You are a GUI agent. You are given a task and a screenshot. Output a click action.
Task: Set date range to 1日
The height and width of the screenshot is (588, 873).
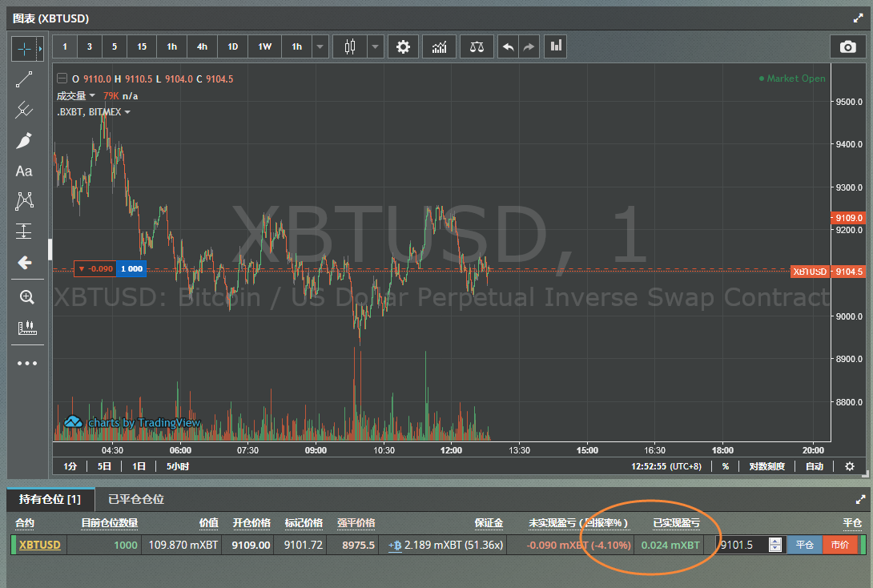139,466
